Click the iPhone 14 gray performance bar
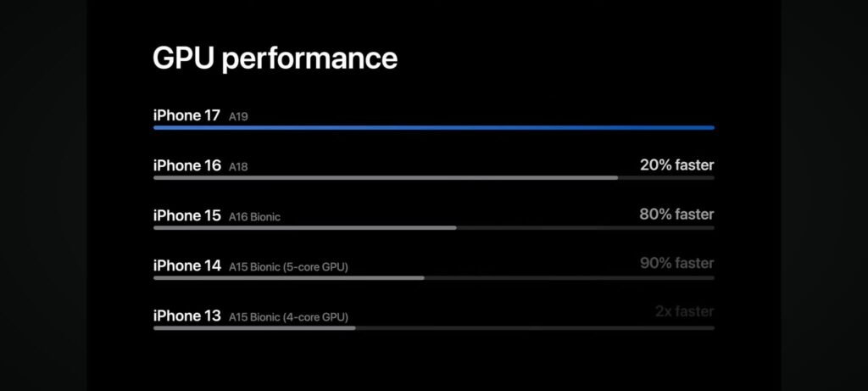 pos(289,278)
